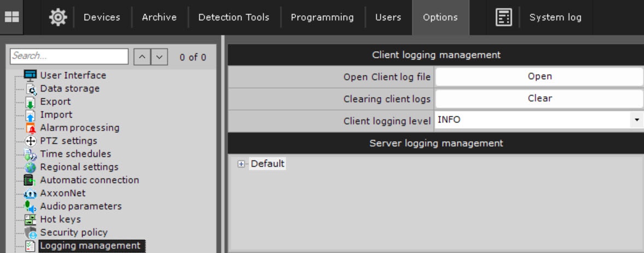Switch to the Archive tab
The width and height of the screenshot is (644, 253).
coord(159,17)
